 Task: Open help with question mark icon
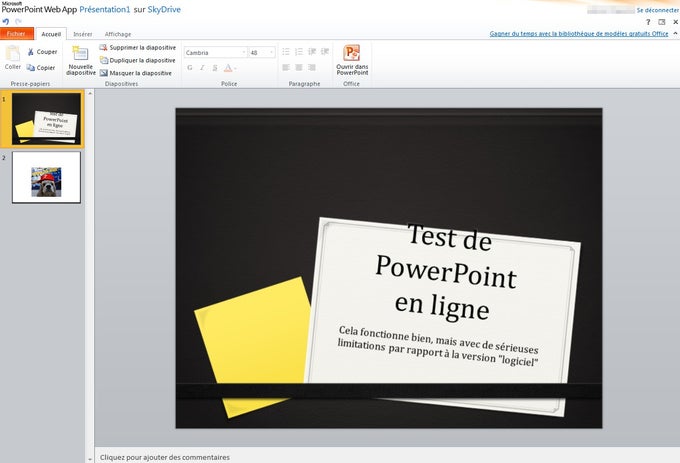(x=648, y=22)
